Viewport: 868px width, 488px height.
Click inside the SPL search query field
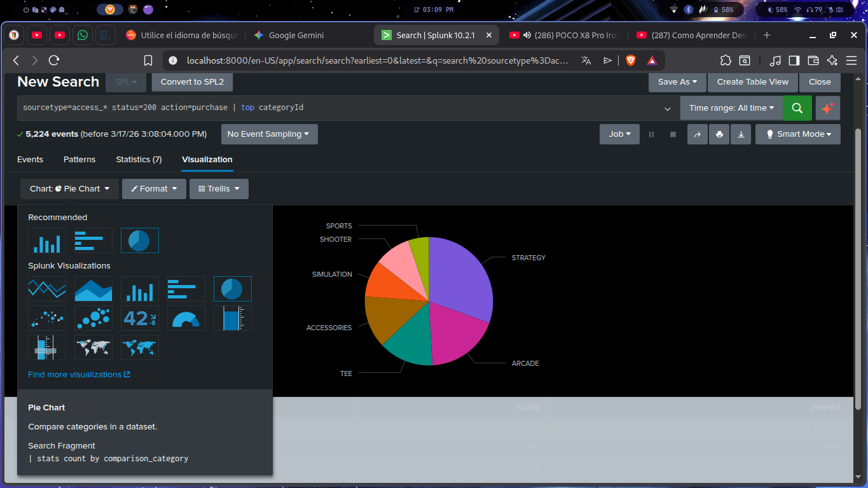382,108
